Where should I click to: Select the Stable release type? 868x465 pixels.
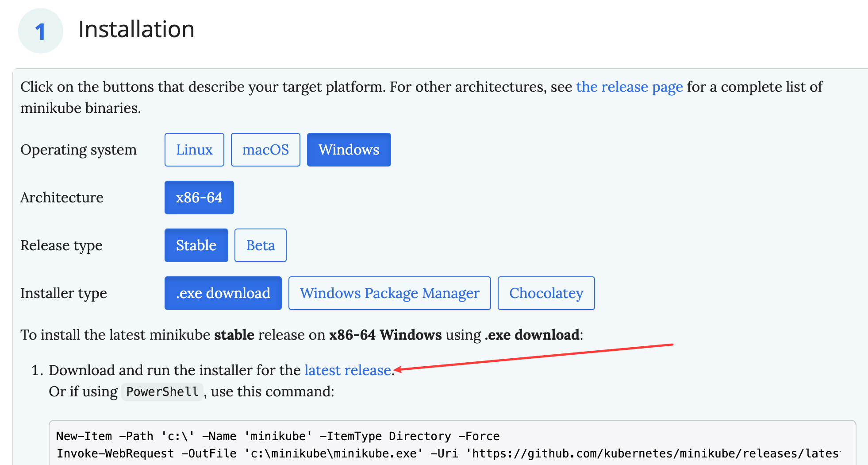(196, 245)
